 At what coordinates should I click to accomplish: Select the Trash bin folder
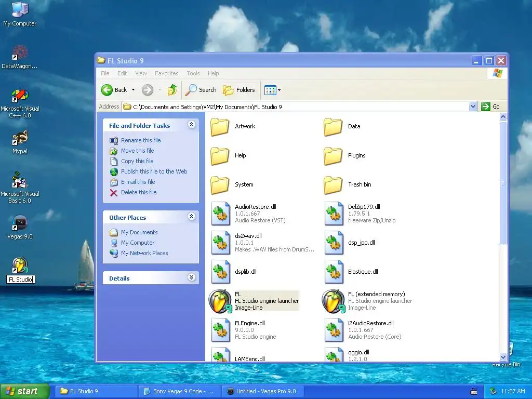tap(333, 185)
